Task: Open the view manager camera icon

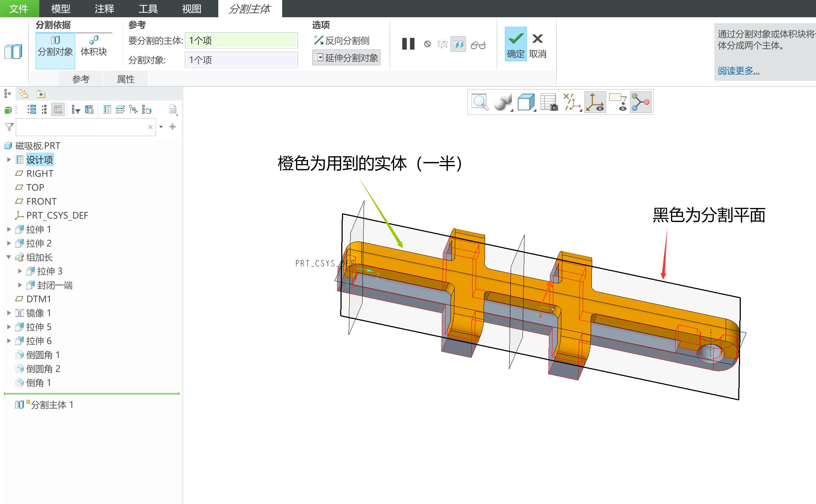Action: (x=549, y=102)
